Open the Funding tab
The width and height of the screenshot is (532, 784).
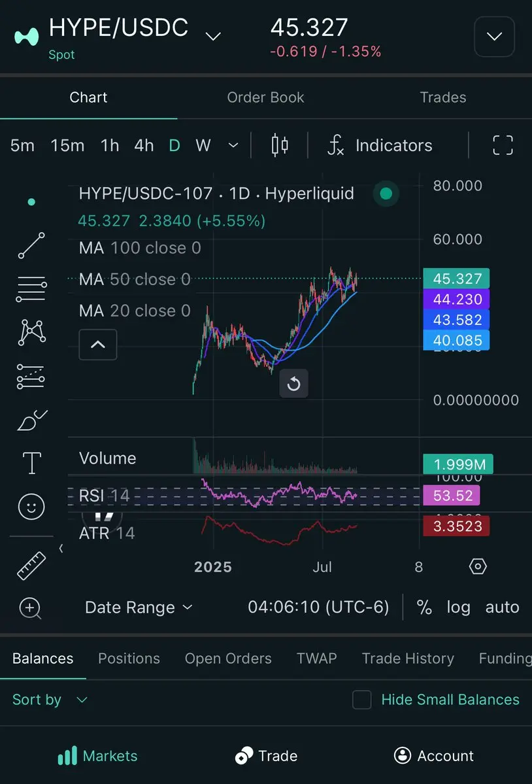tap(505, 658)
